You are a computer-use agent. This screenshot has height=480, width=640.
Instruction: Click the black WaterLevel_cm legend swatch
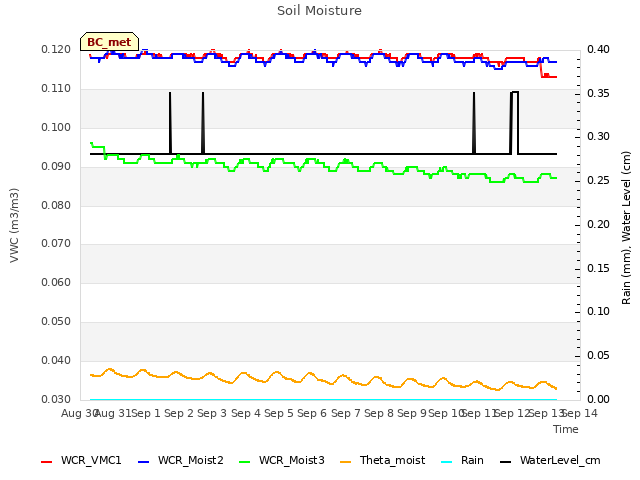click(x=505, y=462)
